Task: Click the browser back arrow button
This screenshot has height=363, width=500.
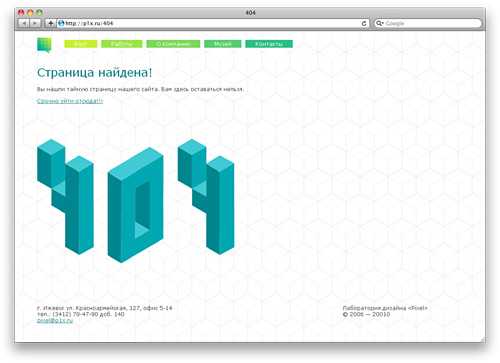Action: [24, 23]
